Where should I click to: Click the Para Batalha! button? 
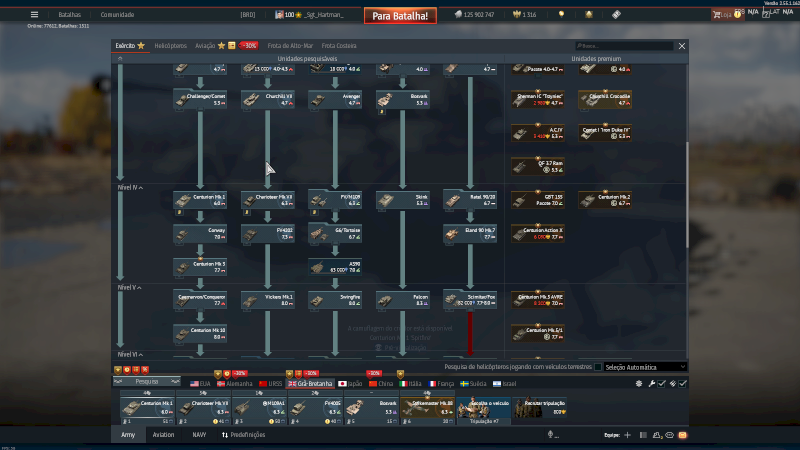[x=400, y=16]
